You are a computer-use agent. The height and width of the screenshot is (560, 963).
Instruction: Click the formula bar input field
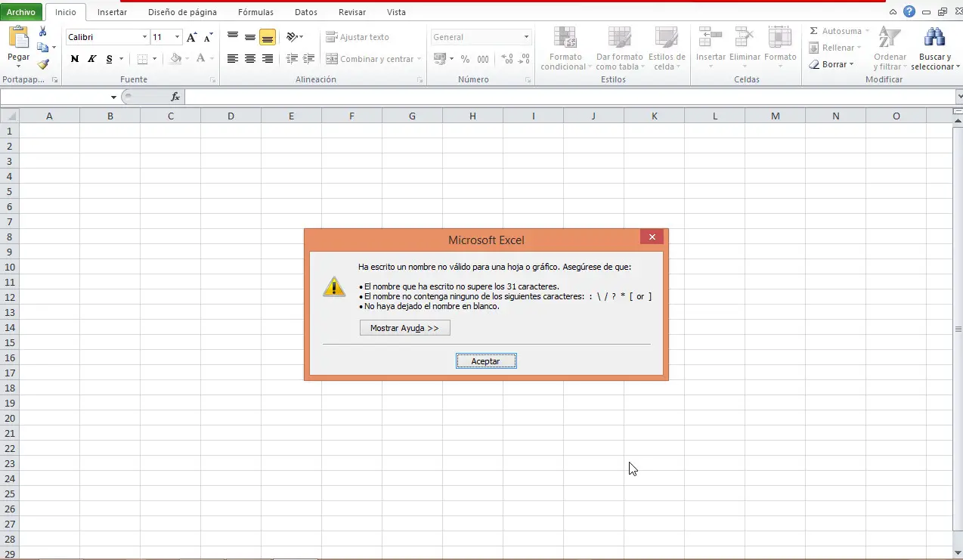[x=570, y=97]
